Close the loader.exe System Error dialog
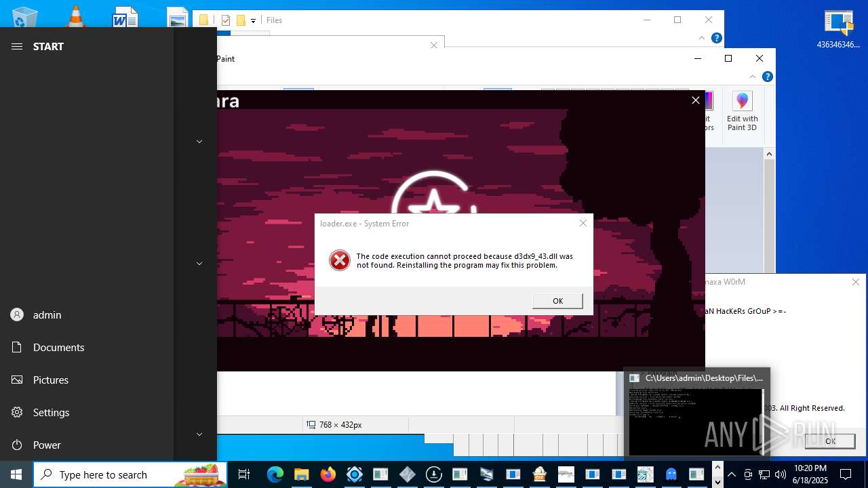This screenshot has height=488, width=868. coord(583,223)
